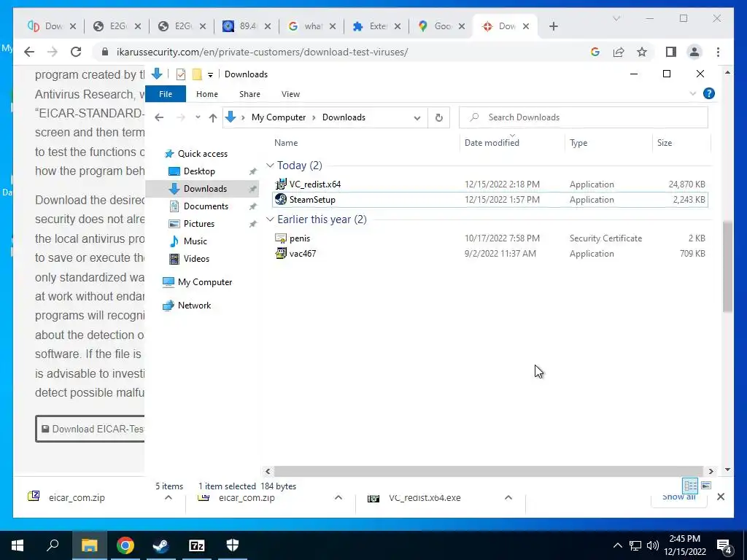This screenshot has height=560, width=747.
Task: Click the Chrome share page icon
Action: tap(619, 52)
